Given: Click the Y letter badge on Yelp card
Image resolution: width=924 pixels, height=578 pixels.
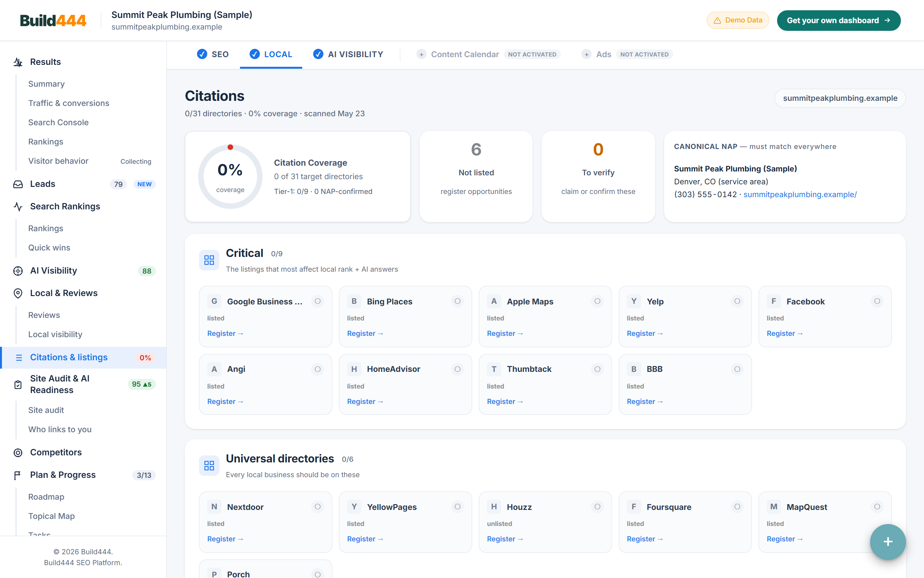Looking at the screenshot, I should click(x=634, y=301).
